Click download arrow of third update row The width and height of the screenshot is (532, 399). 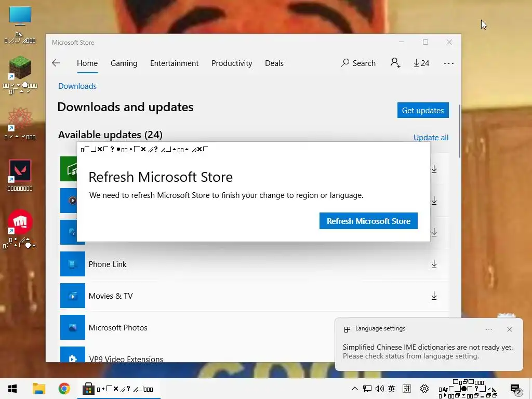pyautogui.click(x=434, y=232)
